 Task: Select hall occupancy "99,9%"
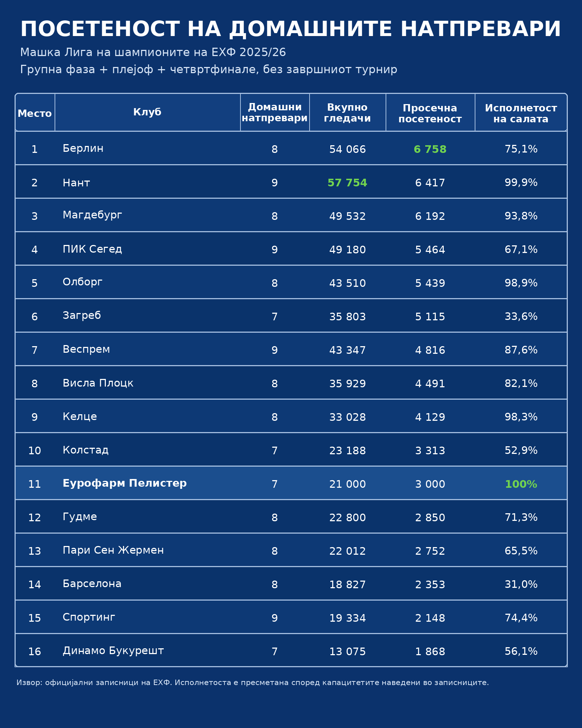pyautogui.click(x=521, y=182)
